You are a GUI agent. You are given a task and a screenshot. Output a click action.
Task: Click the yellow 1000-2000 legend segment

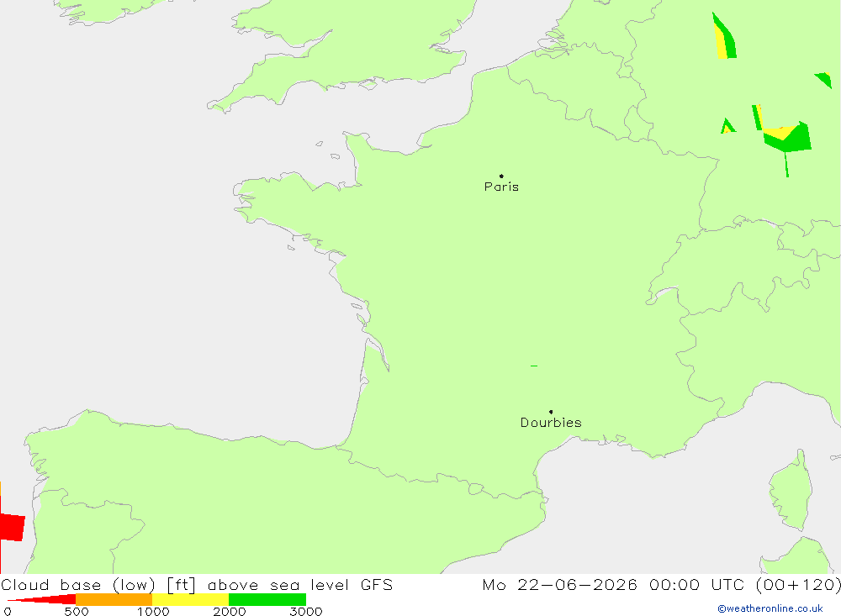pos(190,599)
